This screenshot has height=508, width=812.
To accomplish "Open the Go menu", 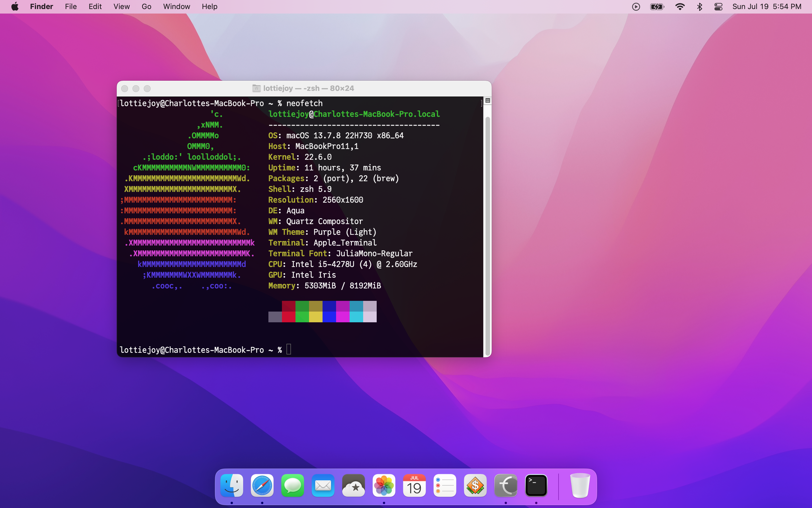I will coord(146,6).
